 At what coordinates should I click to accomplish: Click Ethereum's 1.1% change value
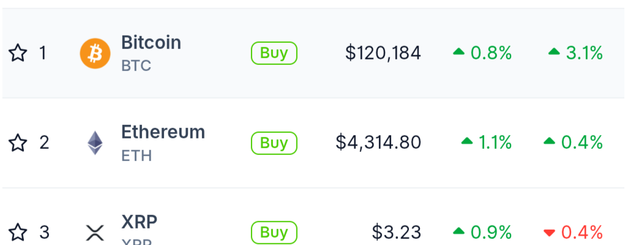tap(494, 143)
